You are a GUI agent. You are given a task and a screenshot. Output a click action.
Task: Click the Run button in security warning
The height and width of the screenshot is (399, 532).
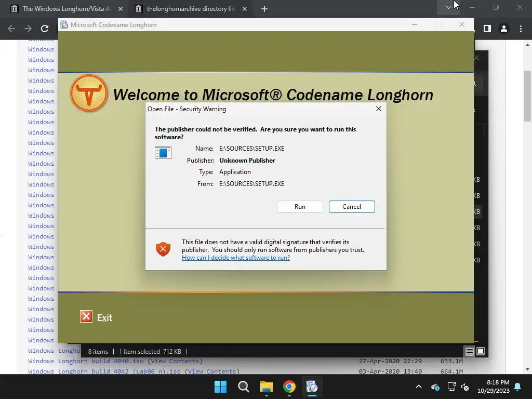coord(300,207)
